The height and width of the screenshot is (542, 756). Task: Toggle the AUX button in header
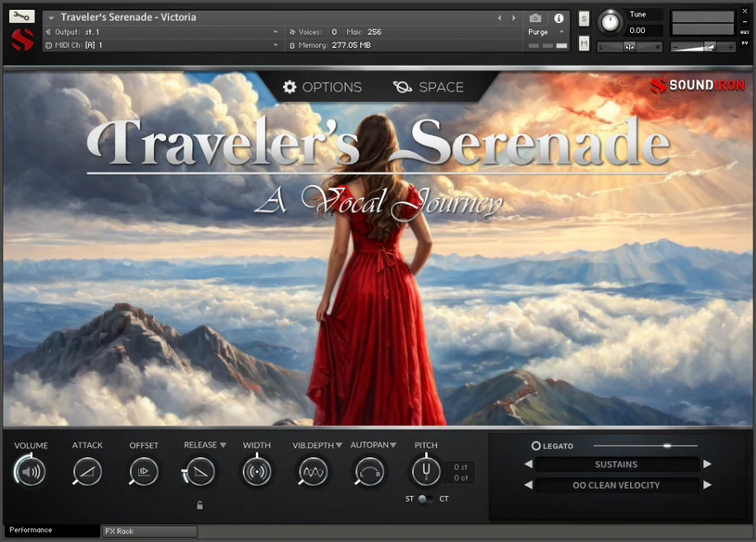[x=745, y=32]
